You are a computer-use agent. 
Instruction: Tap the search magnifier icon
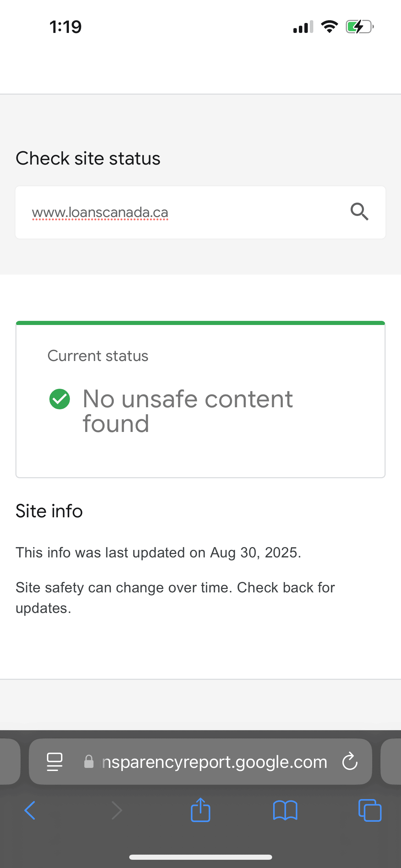359,212
